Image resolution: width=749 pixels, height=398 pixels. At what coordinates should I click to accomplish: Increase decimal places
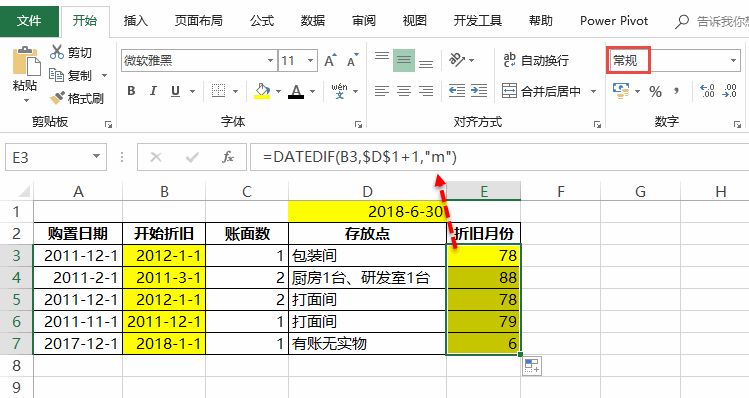click(707, 90)
